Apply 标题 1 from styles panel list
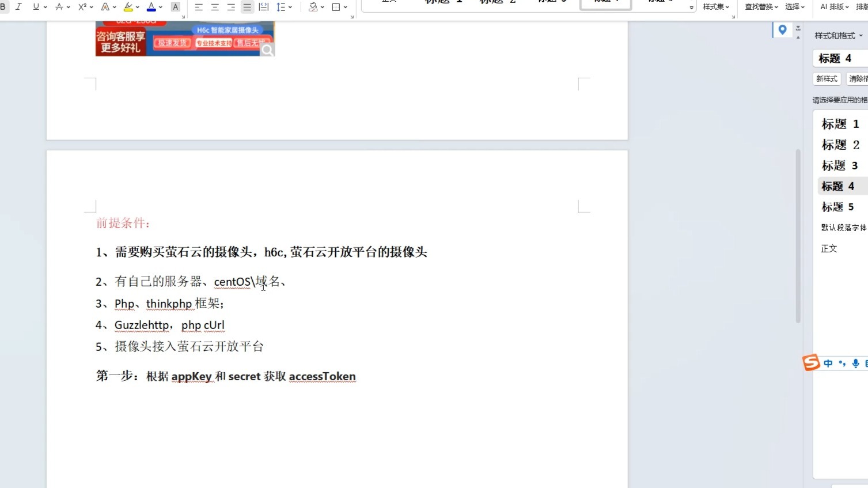This screenshot has width=868, height=488. pos(840,124)
